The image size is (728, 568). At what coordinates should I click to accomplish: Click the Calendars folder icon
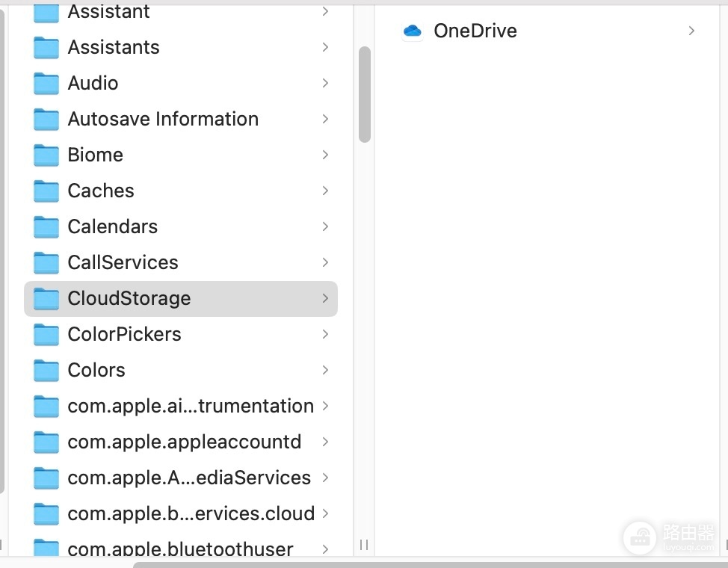tap(46, 226)
